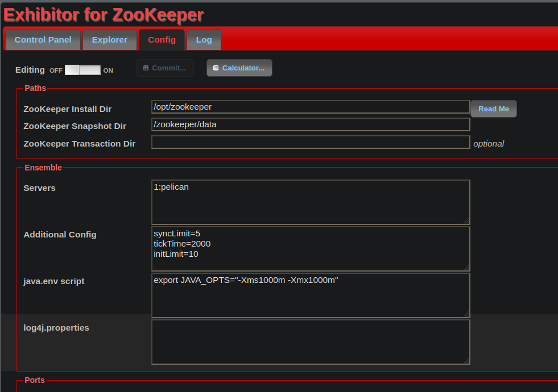Click into the Additional Config text area
Image resolution: width=558 pixels, height=392 pixels.
[311, 249]
